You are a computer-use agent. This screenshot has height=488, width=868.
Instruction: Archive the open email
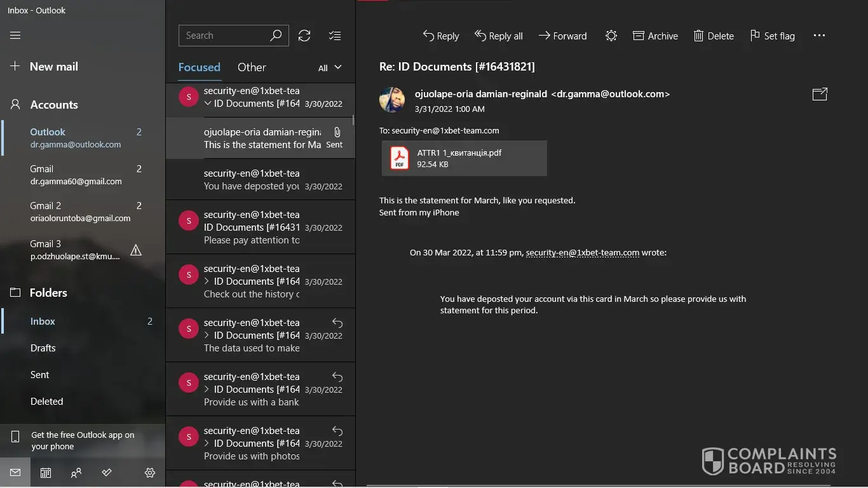coord(655,36)
